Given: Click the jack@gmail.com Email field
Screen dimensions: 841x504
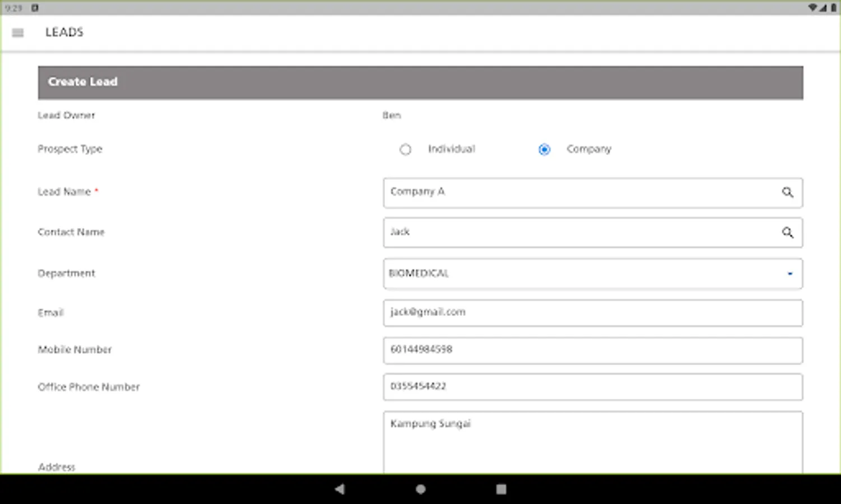Looking at the screenshot, I should click(592, 312).
